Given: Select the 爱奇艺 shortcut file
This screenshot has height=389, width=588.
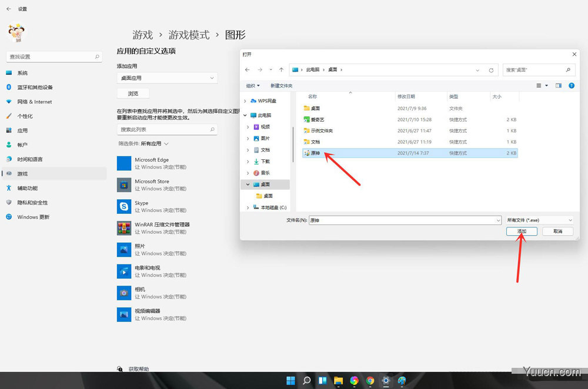Looking at the screenshot, I should tap(410, 119).
